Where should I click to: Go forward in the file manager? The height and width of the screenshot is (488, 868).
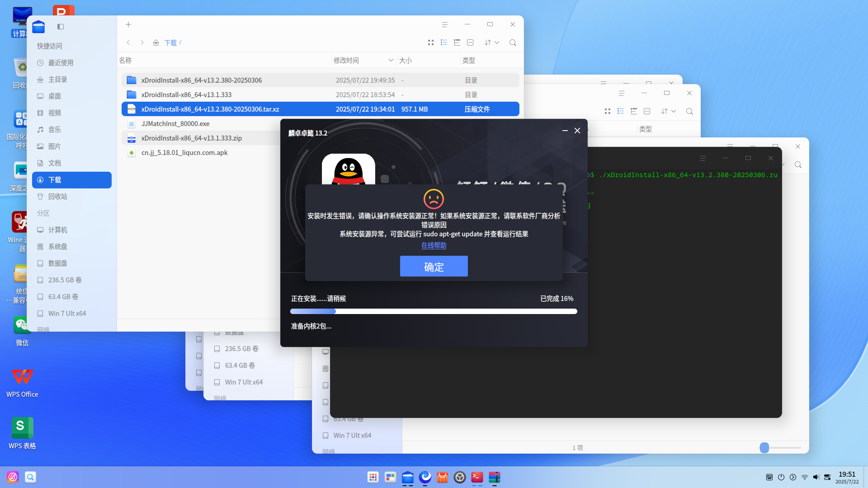(142, 42)
